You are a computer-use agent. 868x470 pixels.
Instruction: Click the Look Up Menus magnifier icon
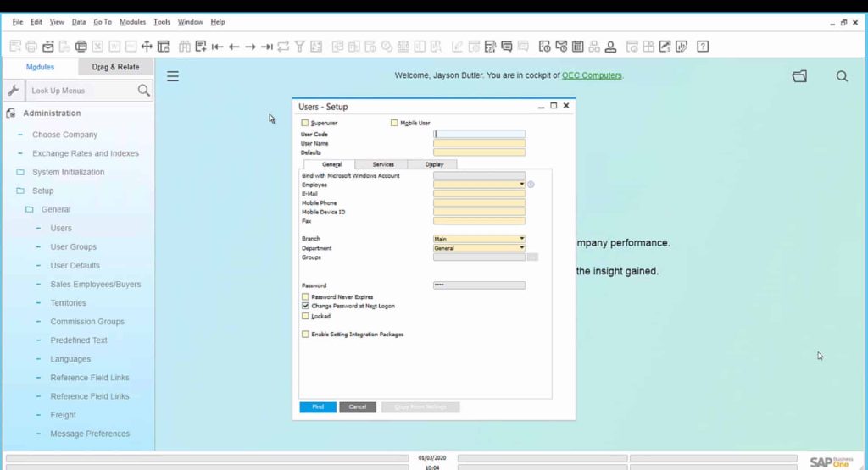click(x=143, y=90)
